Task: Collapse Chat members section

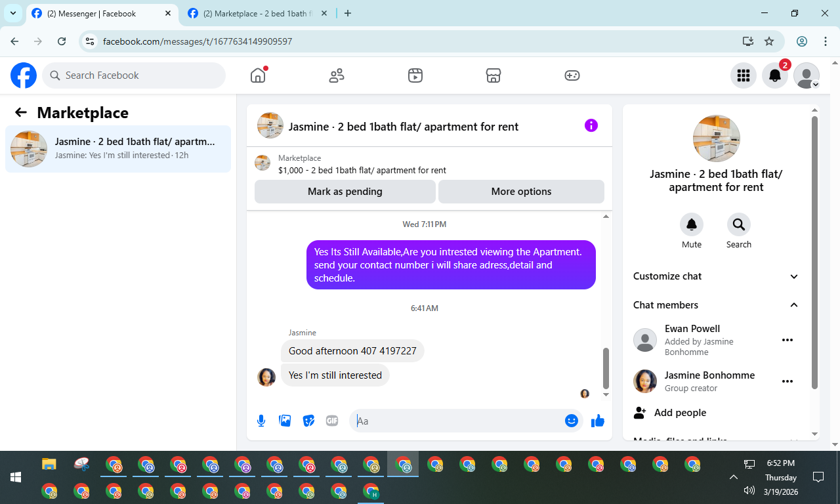Action: (x=716, y=305)
